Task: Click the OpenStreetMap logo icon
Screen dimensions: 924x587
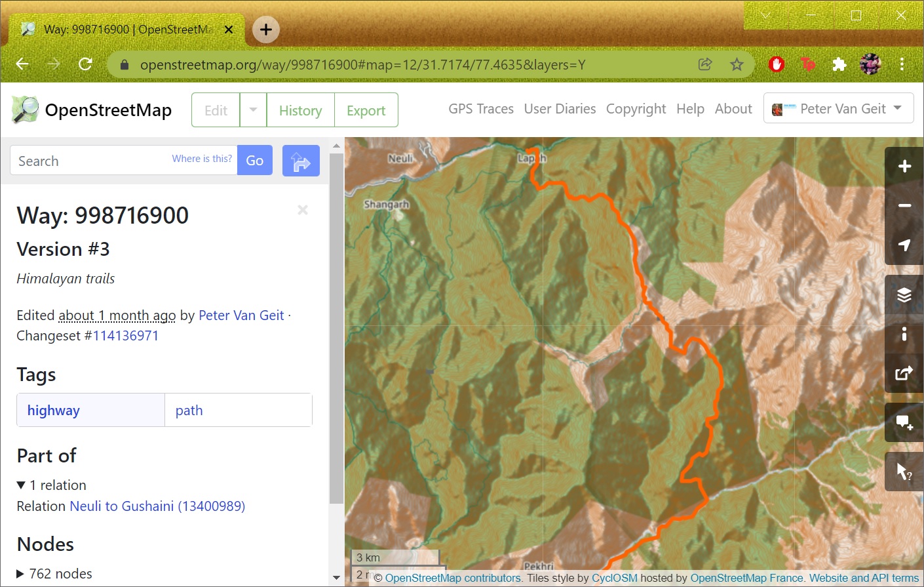Action: (x=26, y=110)
